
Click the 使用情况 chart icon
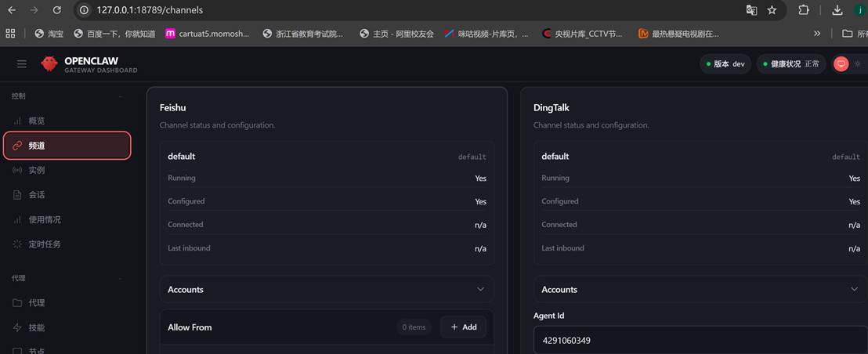(17, 219)
